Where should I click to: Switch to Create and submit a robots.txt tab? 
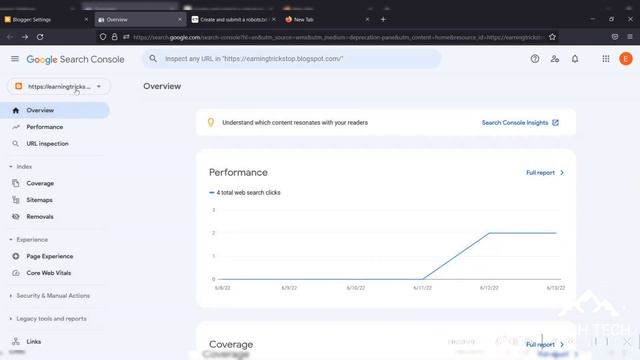click(x=233, y=19)
